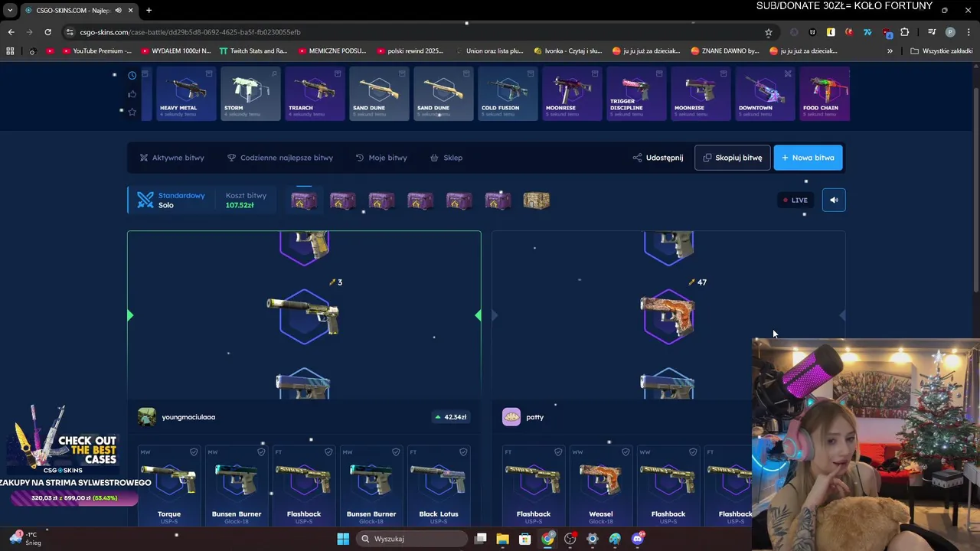Open the Chrome three-dot menu
980x551 pixels.
click(x=969, y=32)
